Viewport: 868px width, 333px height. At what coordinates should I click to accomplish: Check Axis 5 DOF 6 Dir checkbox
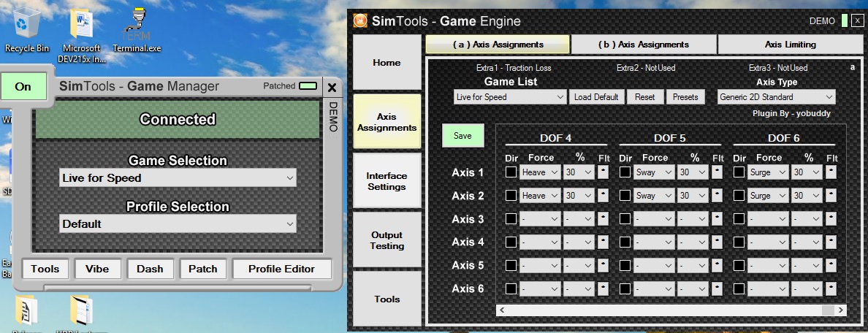coord(739,266)
